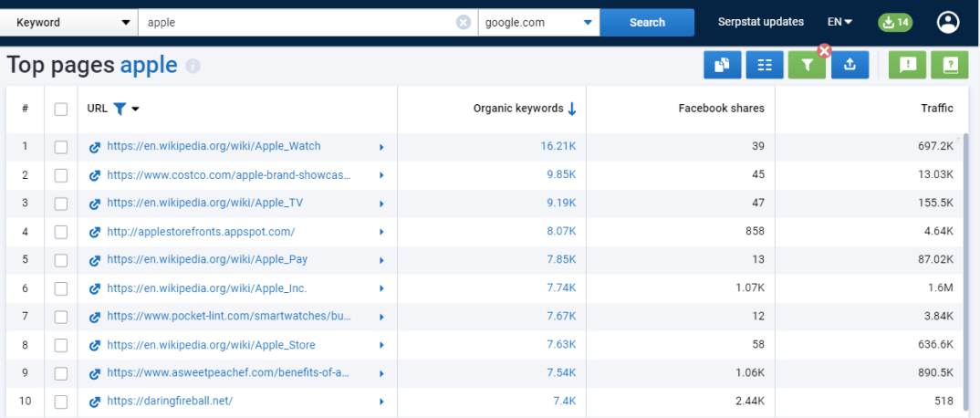Expand the Apple_Watch row arrow

click(381, 148)
